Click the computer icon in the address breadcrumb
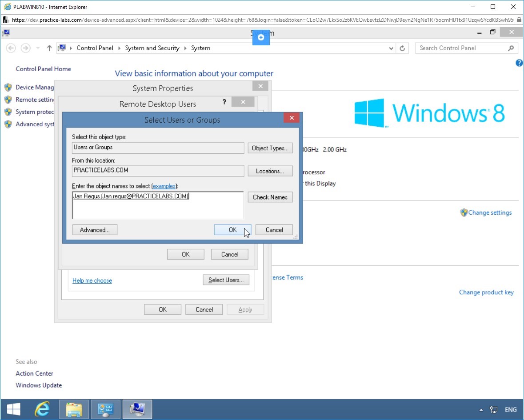 coord(62,48)
